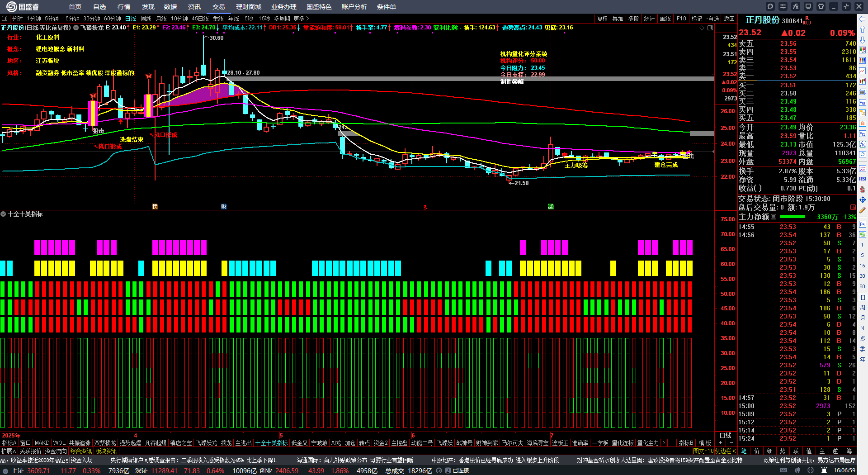The image size is (868, 475).
Task: Toggle the 1分钟 period
Action: click(x=34, y=19)
